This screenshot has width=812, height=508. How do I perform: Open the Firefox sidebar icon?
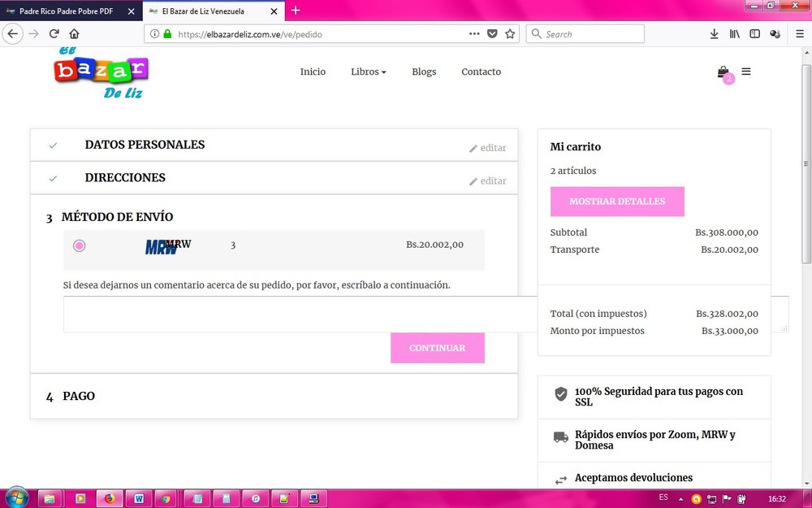(754, 33)
